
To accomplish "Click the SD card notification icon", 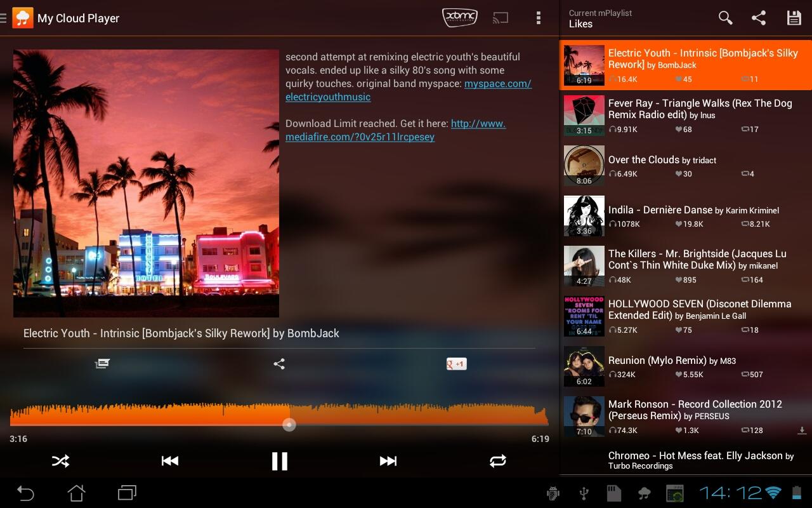I will point(613,493).
